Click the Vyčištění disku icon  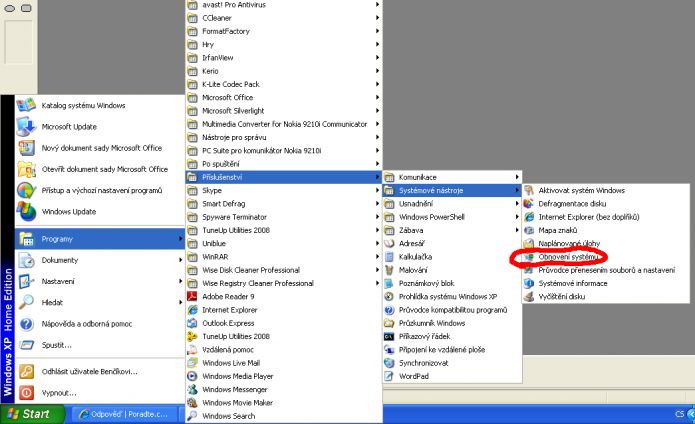pyautogui.click(x=528, y=296)
